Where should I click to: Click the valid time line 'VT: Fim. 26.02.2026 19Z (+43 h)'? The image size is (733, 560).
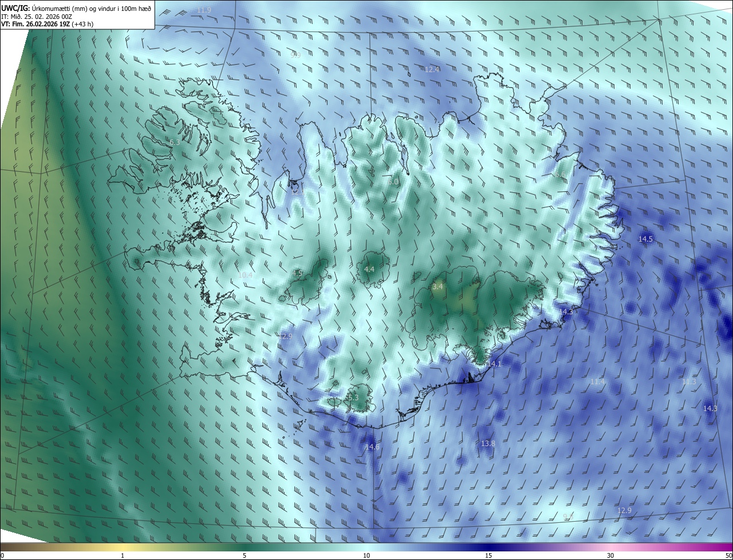coord(47,24)
